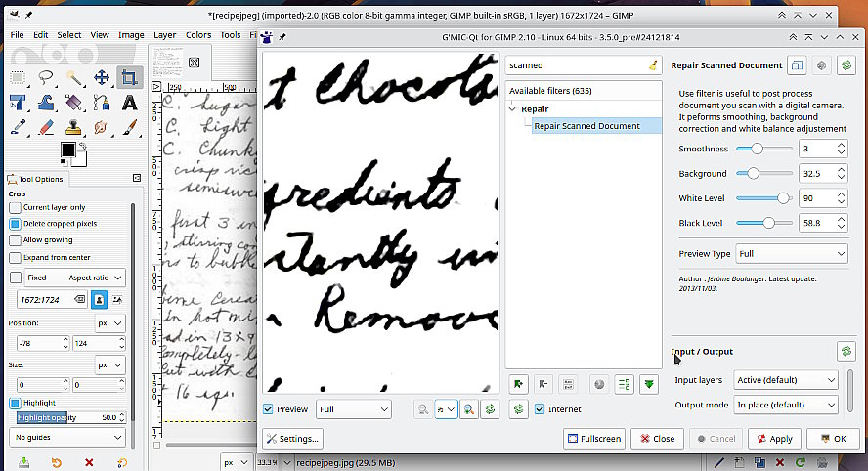Remove fave icon below filter list

point(543,384)
